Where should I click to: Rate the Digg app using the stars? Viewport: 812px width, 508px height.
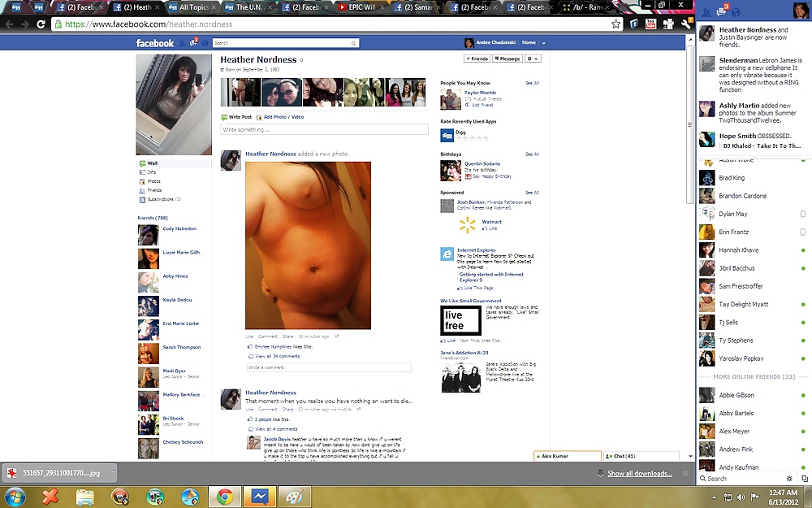(473, 138)
